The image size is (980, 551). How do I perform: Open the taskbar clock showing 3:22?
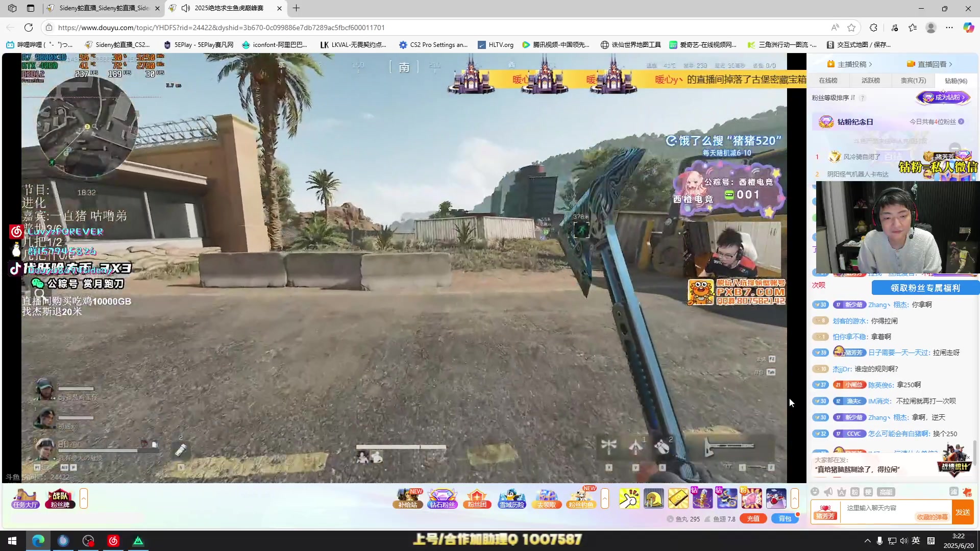point(959,541)
